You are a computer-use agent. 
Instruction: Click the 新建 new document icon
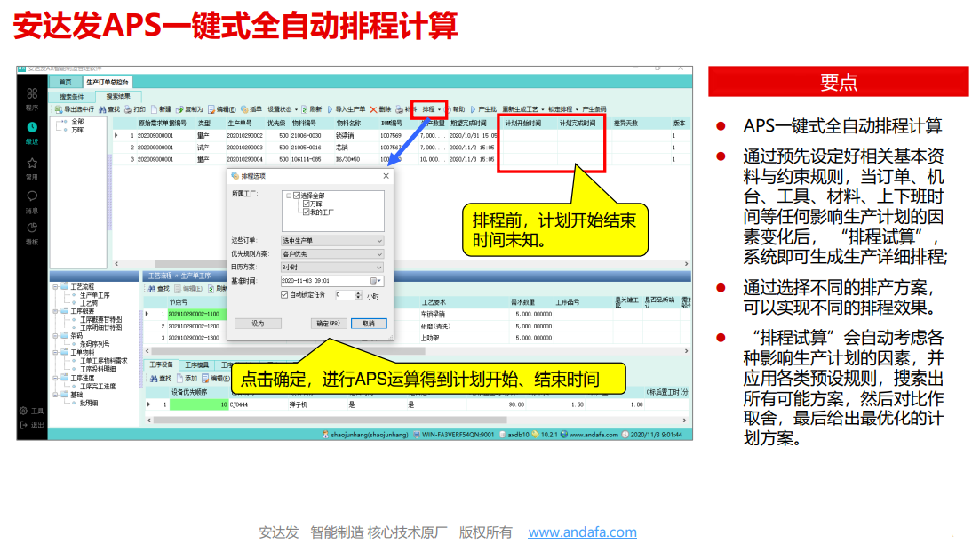point(154,109)
